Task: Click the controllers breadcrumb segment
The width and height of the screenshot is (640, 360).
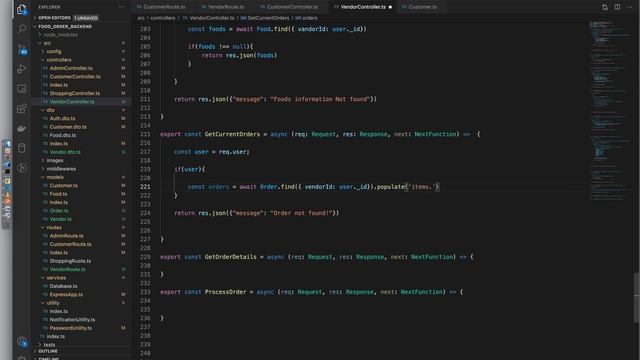Action: [162, 18]
